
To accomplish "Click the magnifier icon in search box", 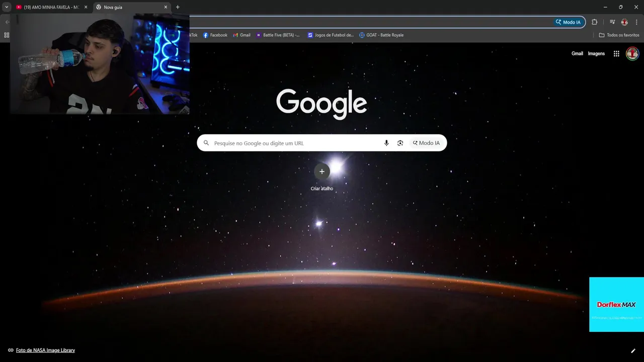I will (206, 143).
